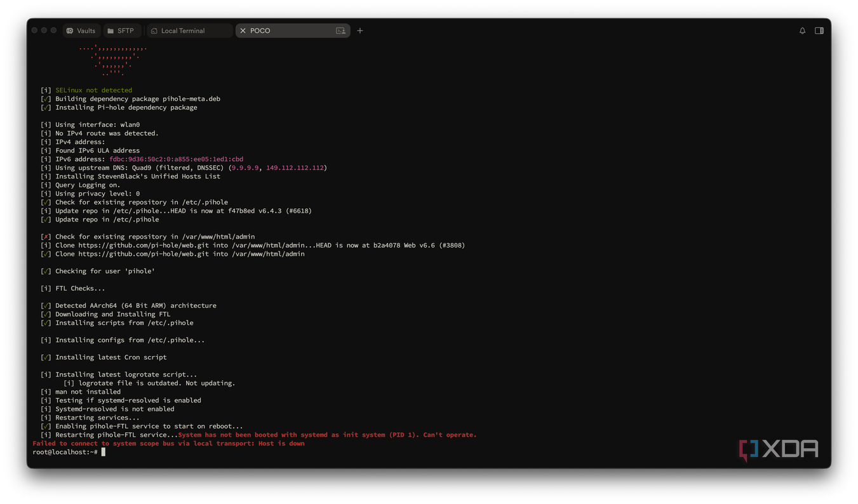
Task: Click 'Checking for user 'pihole'' line
Action: click(x=105, y=271)
